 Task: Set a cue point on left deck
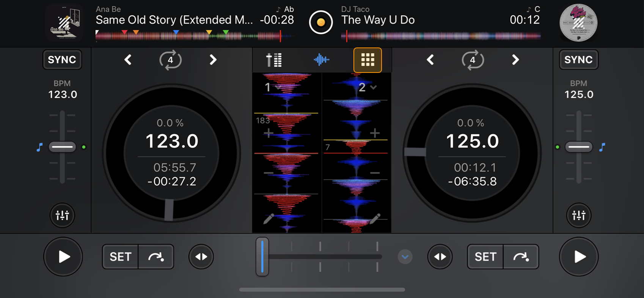coord(120,257)
